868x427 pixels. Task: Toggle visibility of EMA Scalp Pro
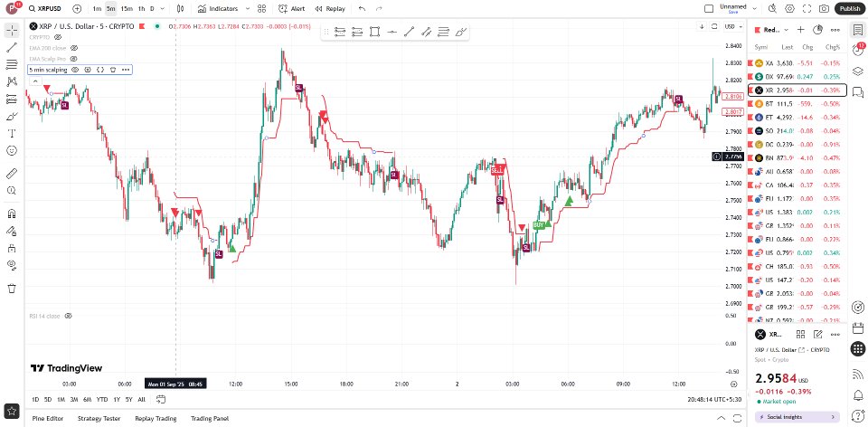click(x=73, y=59)
